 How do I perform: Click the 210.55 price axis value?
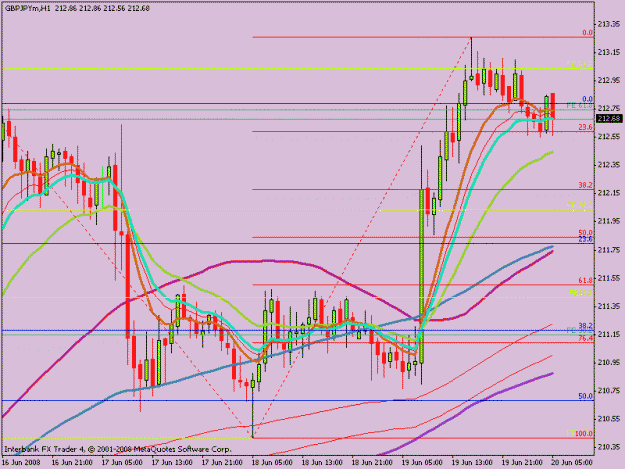609,419
